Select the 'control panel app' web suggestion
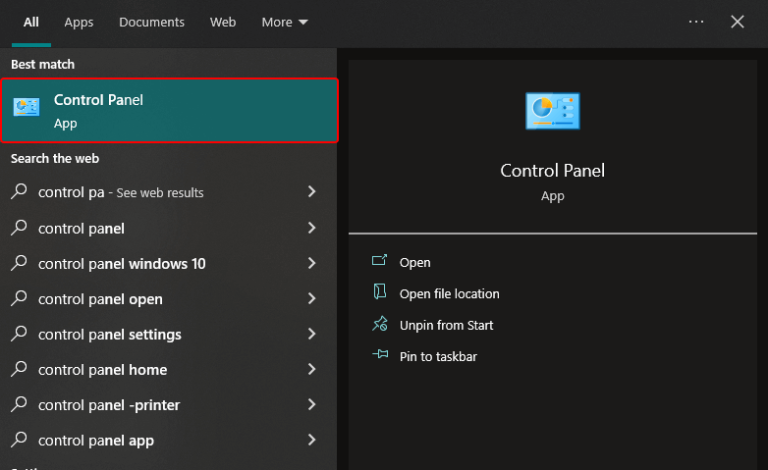The height and width of the screenshot is (470, 768). [x=96, y=440]
